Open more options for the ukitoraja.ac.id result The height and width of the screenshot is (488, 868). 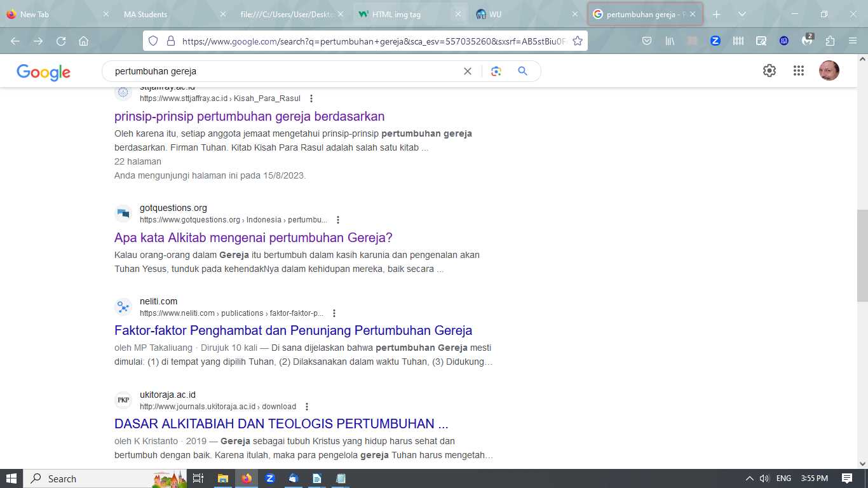[x=307, y=407]
